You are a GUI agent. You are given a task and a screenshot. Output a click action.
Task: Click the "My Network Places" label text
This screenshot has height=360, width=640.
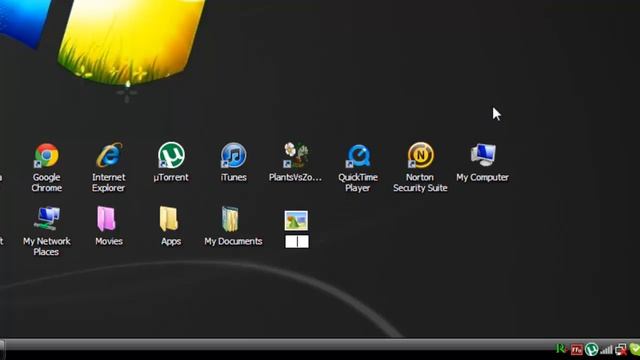[47, 247]
